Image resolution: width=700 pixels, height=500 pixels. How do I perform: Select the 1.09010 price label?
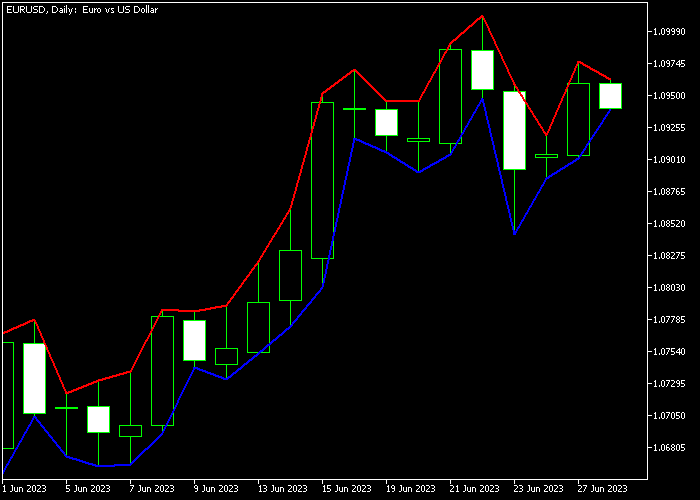point(669,159)
